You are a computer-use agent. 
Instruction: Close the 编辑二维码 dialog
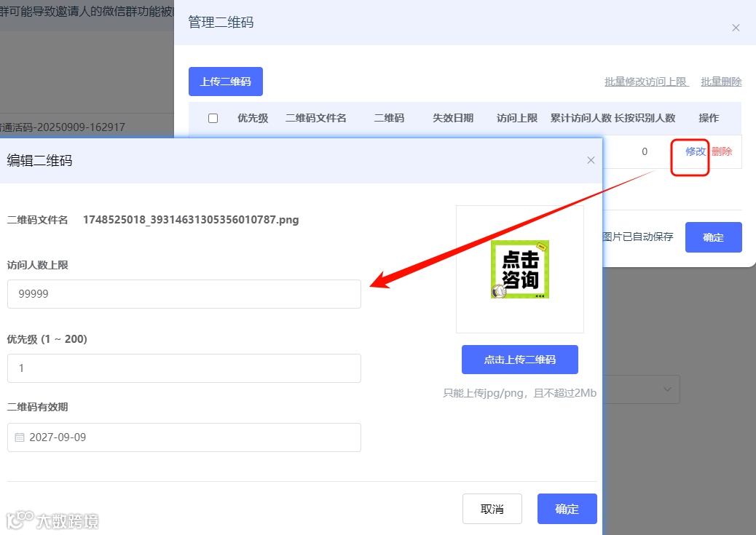[x=591, y=160]
